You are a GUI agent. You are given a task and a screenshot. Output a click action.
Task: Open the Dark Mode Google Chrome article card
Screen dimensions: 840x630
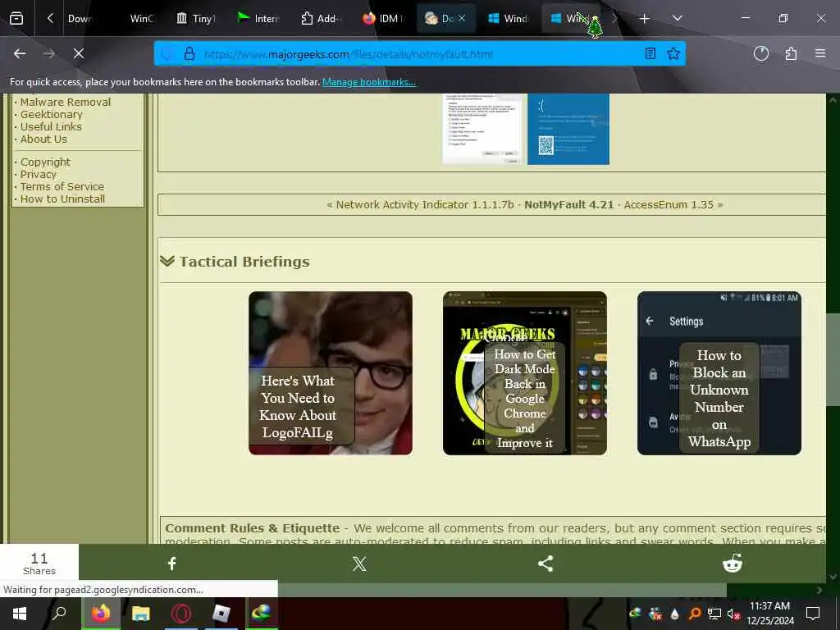(525, 373)
